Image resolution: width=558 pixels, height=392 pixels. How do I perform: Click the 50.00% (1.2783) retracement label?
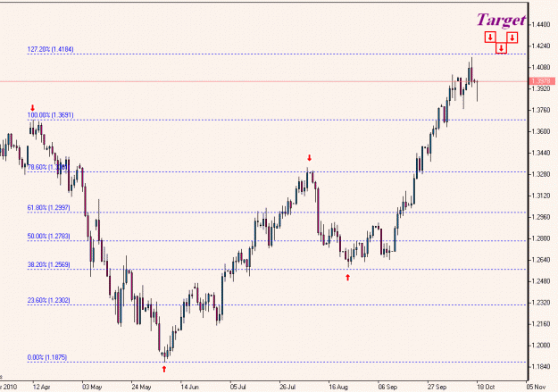49,236
